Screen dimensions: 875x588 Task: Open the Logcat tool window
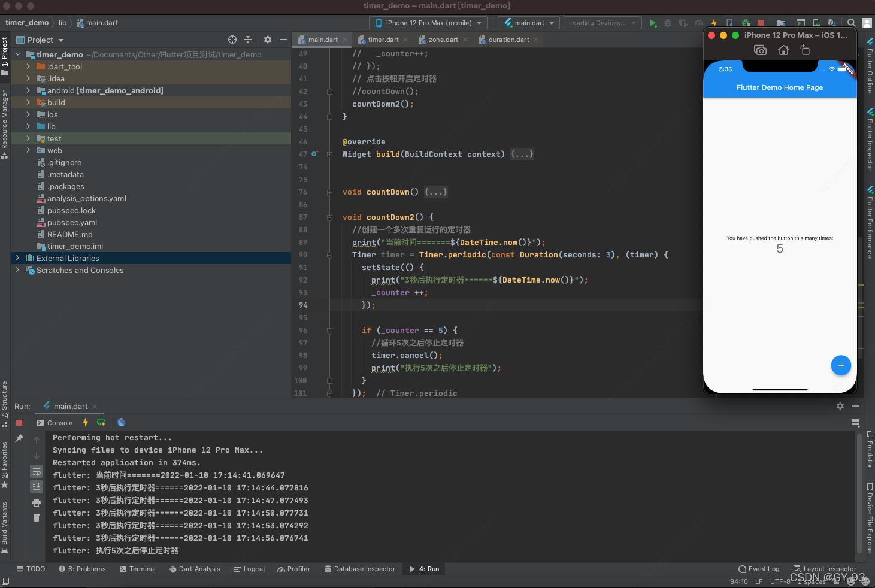(x=249, y=569)
